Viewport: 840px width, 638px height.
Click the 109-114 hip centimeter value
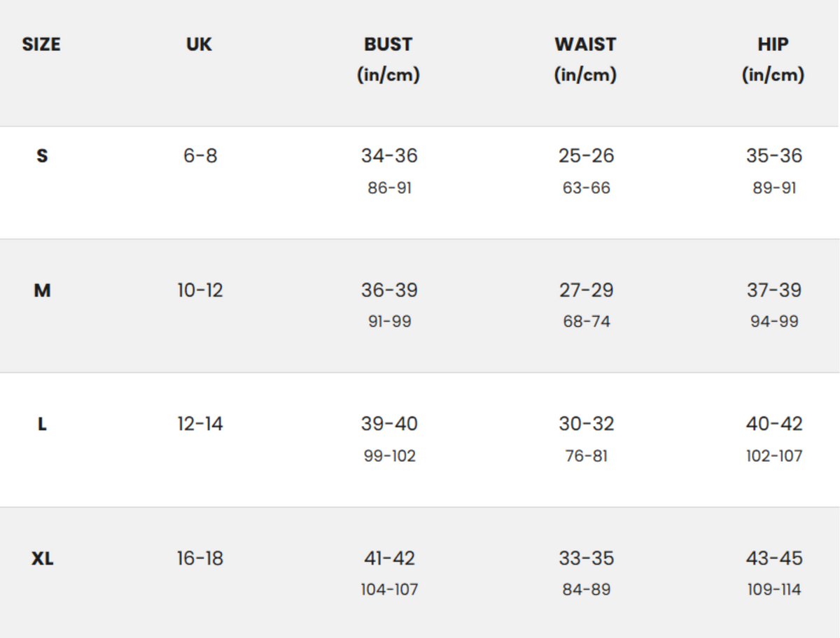point(774,590)
